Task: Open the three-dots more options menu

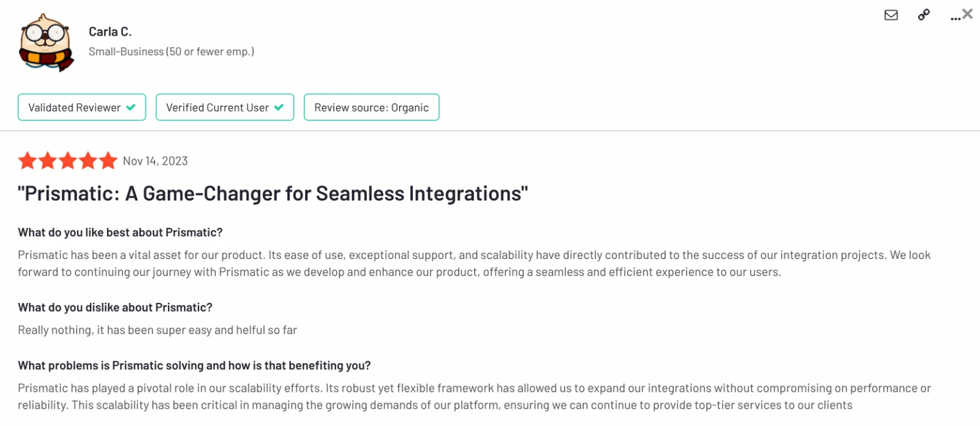Action: click(x=954, y=19)
